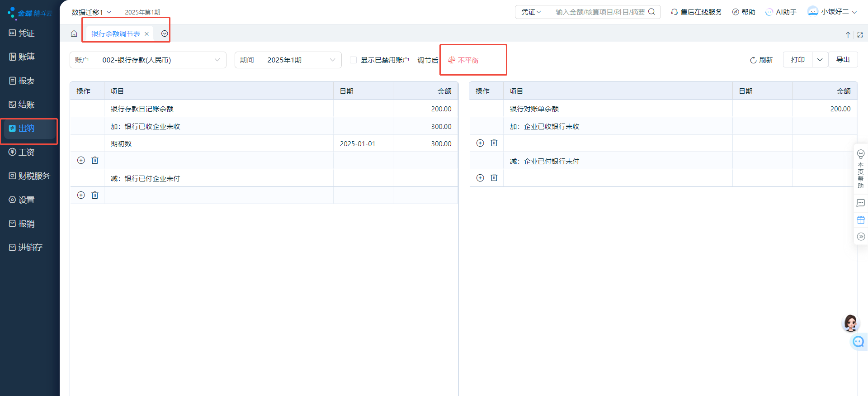Click the home icon in tab bar
Image resolution: width=868 pixels, height=396 pixels.
[x=74, y=34]
